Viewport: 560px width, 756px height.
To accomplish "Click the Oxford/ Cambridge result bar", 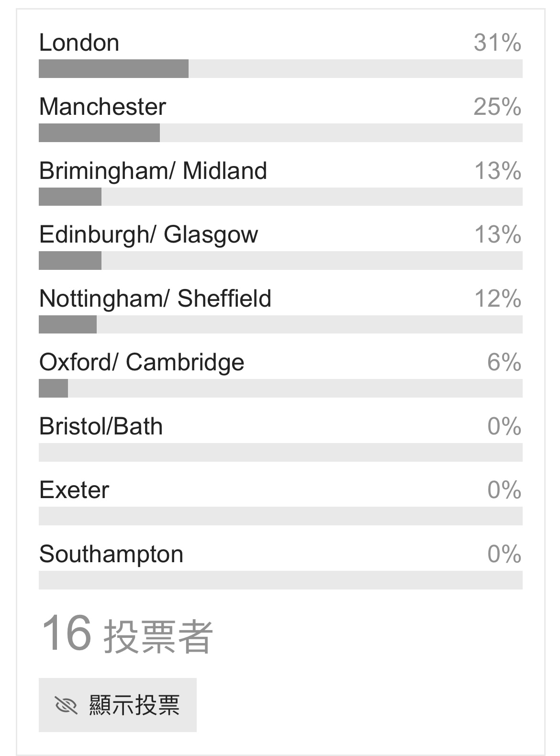I will [280, 389].
